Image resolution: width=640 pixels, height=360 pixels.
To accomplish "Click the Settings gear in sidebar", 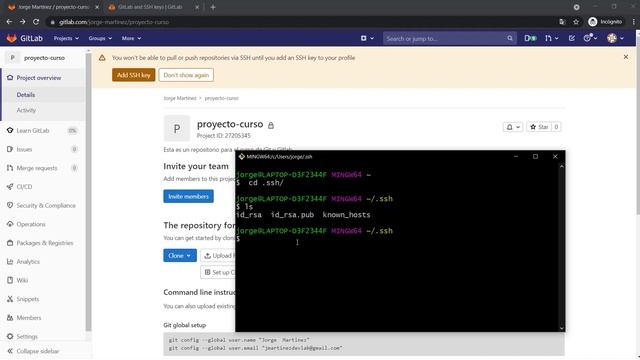I will 10,336.
